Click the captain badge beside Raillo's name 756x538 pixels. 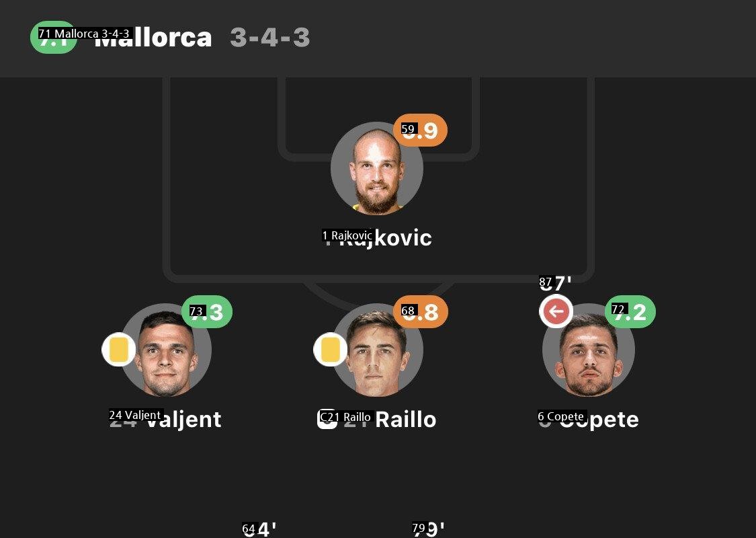pyautogui.click(x=327, y=419)
